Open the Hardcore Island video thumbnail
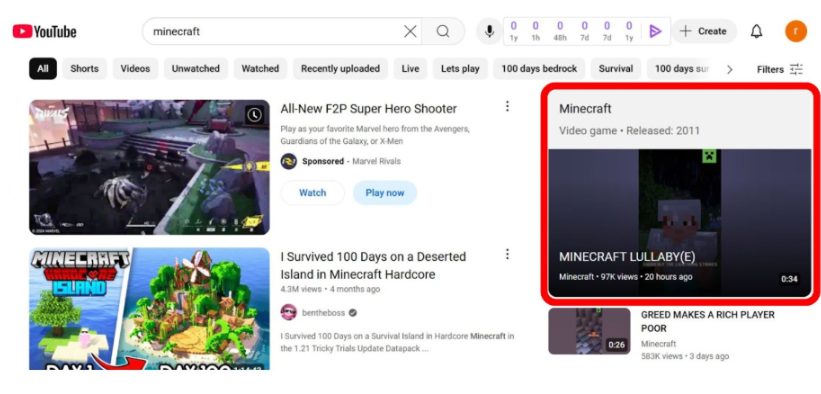This screenshot has width=821, height=394. (149, 309)
